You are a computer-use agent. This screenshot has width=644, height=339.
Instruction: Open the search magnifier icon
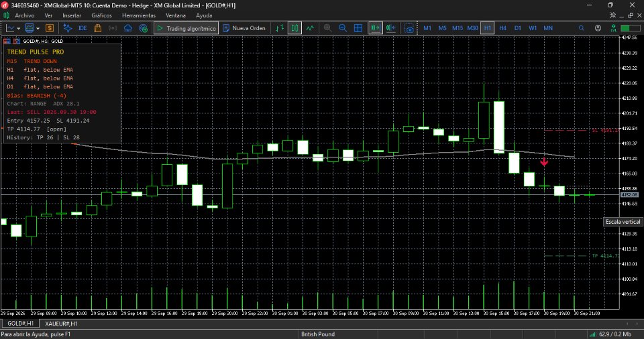[x=582, y=28]
